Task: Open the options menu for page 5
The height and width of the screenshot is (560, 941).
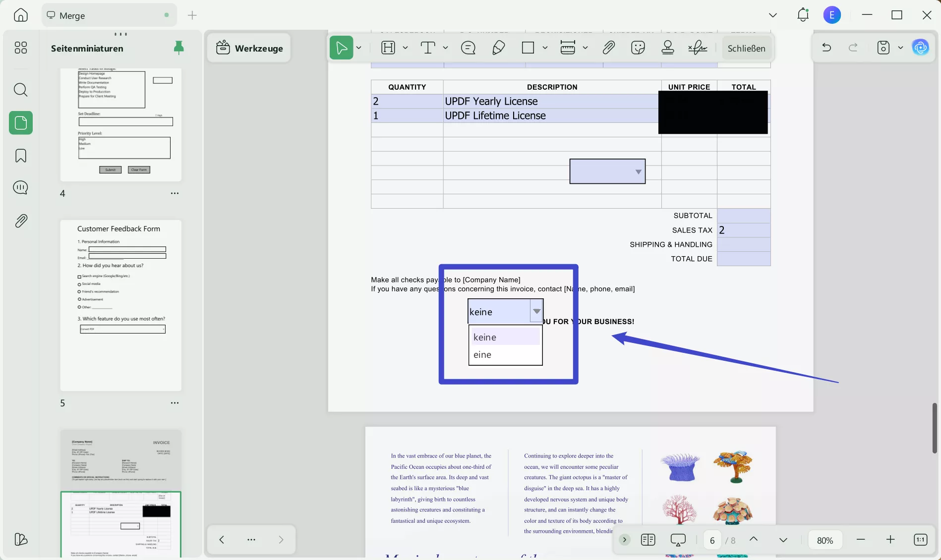Action: point(175,403)
